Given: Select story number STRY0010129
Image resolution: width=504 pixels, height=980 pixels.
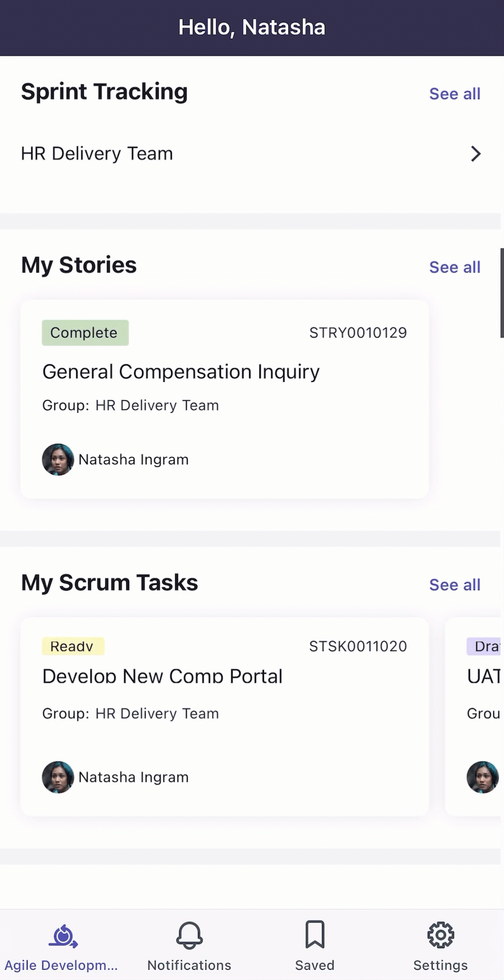Looking at the screenshot, I should pos(358,333).
